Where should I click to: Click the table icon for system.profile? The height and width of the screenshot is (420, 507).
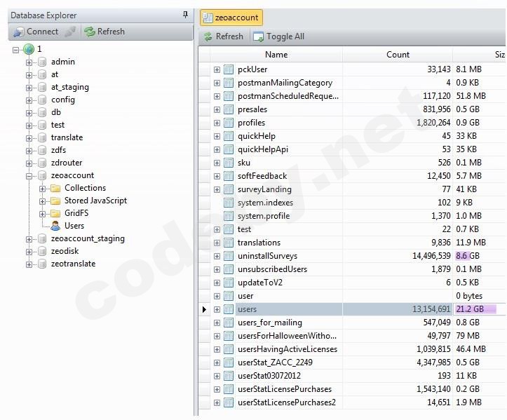pos(229,216)
